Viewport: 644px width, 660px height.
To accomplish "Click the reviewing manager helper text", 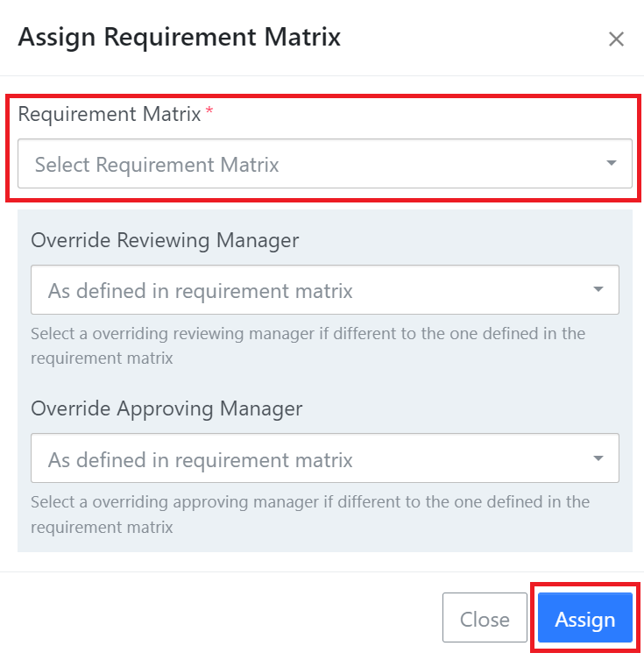I will click(x=308, y=346).
